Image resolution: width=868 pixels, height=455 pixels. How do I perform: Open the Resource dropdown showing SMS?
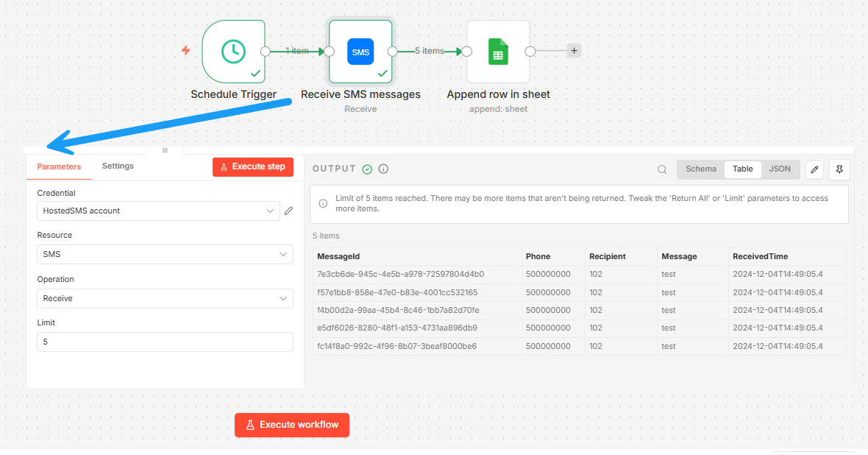coord(165,255)
